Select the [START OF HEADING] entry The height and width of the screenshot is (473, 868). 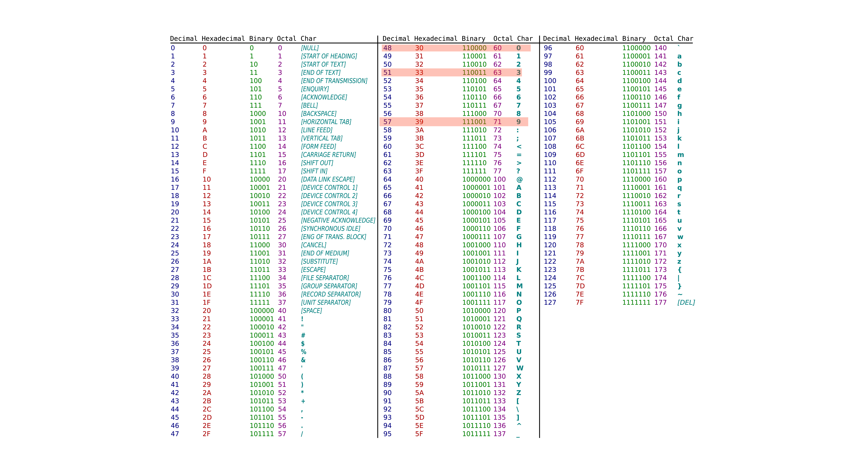[329, 56]
